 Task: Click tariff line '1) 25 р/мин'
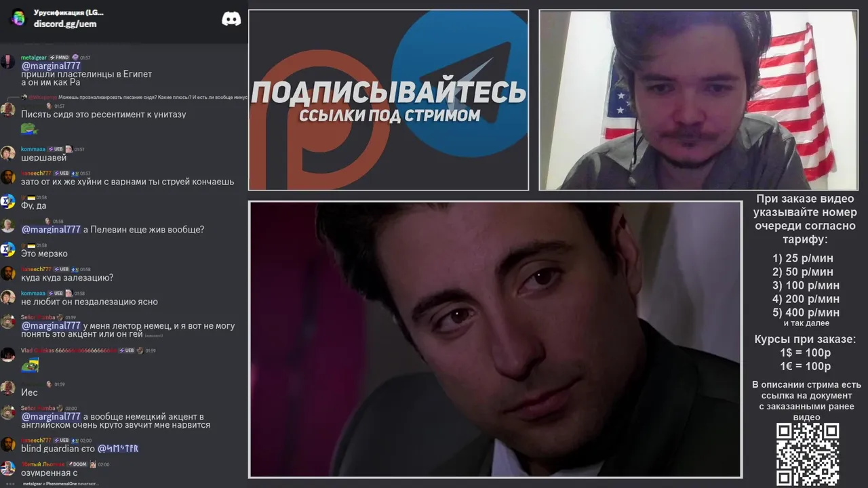[x=803, y=258]
